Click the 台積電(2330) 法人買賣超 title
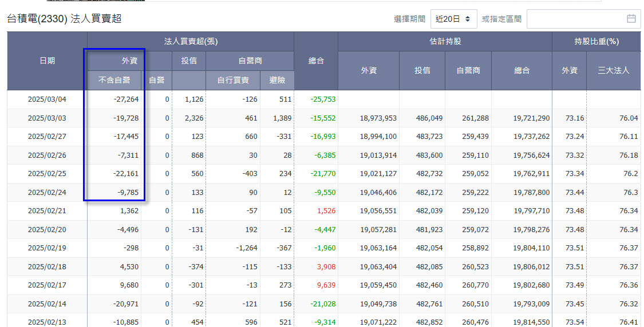644x327 pixels. tap(64, 19)
